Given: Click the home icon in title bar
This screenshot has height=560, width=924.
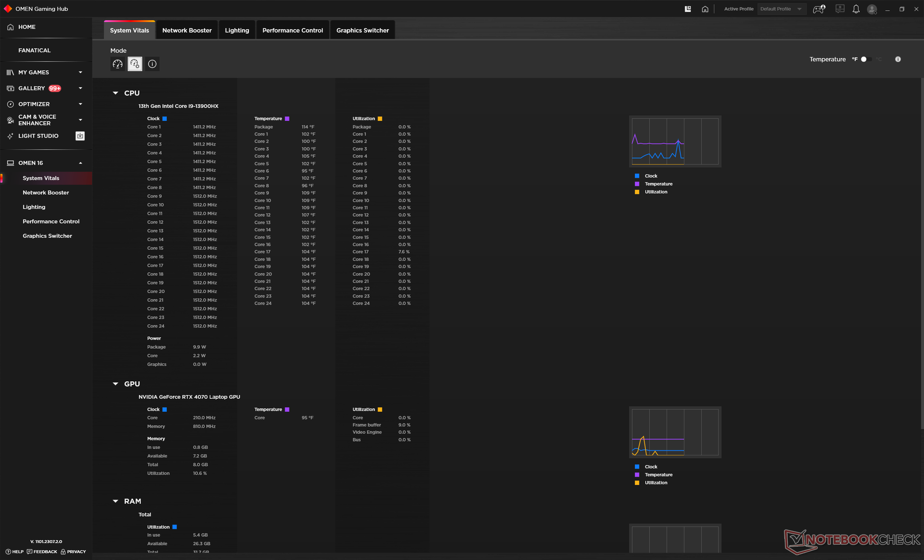Looking at the screenshot, I should 705,9.
